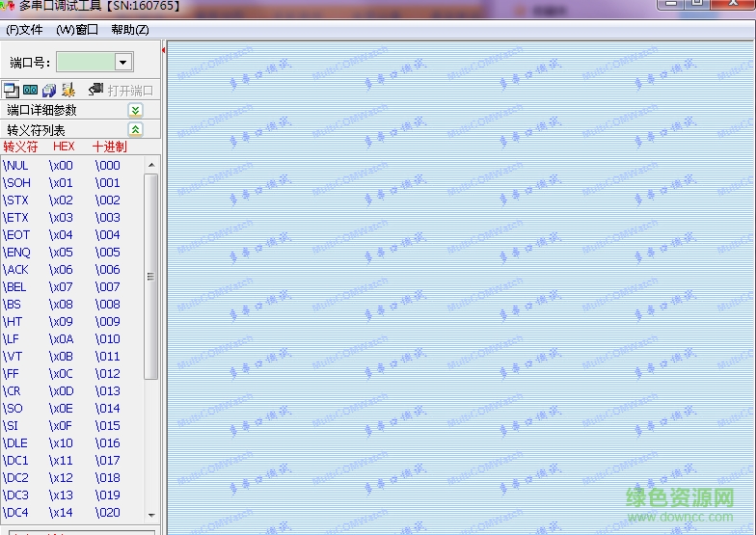Select the \BEL escape entry
The image size is (756, 535).
[x=14, y=287]
